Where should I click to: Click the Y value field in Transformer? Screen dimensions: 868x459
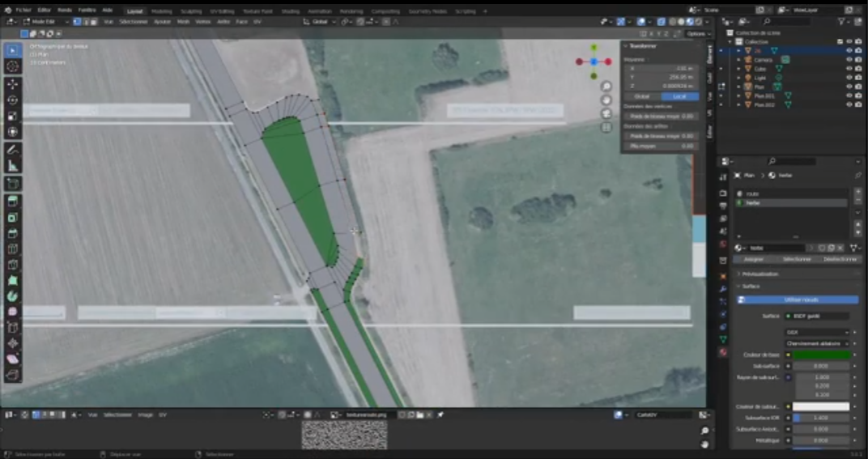[x=661, y=78]
